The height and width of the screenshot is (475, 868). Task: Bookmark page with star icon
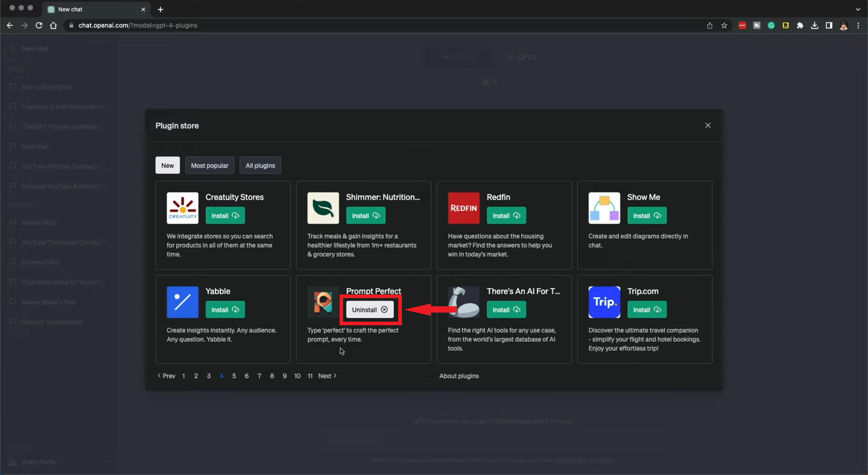tap(724, 25)
